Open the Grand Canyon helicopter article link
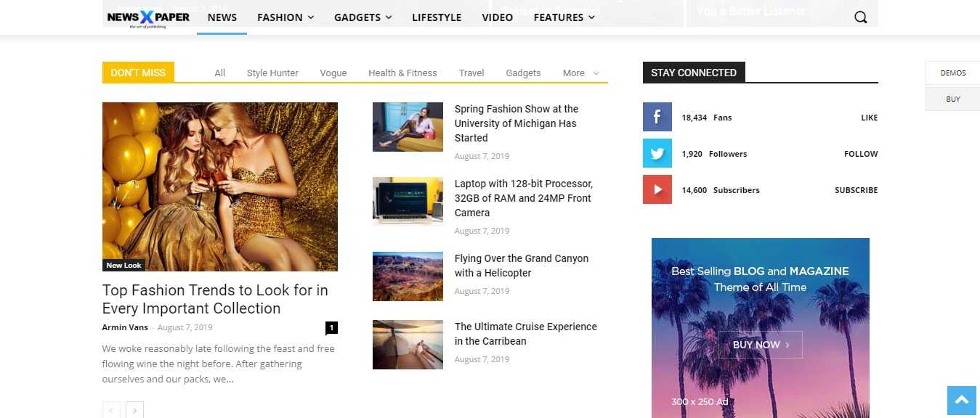This screenshot has height=418, width=980. coord(521,266)
